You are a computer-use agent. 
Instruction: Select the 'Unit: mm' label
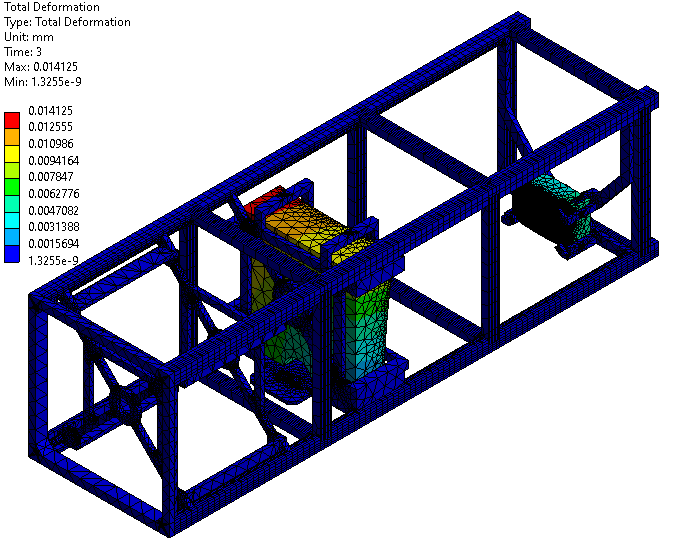(x=29, y=37)
